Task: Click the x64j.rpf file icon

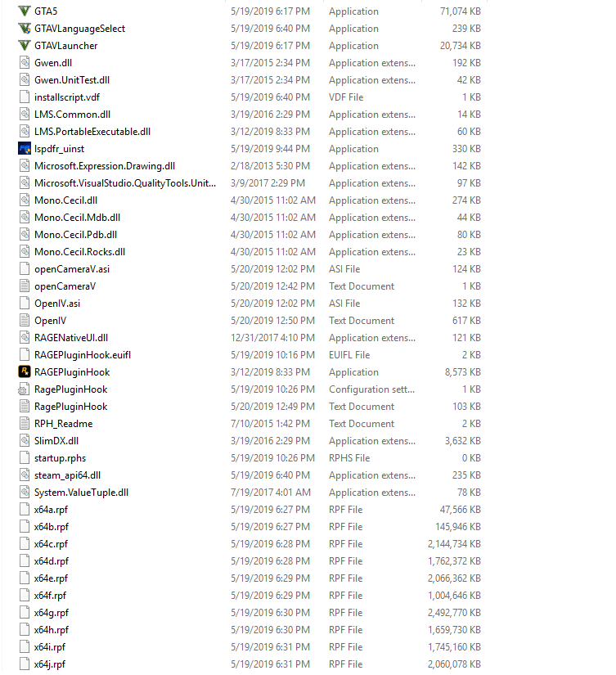Action: (25, 664)
